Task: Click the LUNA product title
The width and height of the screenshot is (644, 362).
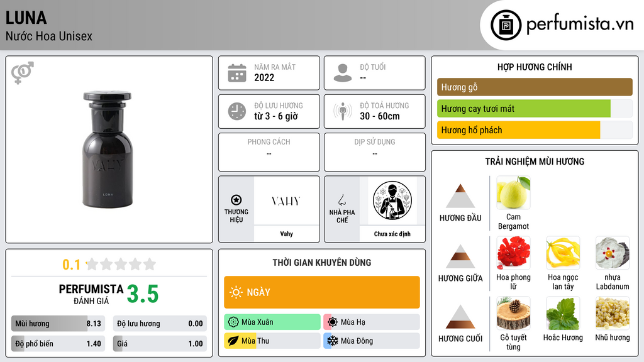Action: tap(26, 18)
